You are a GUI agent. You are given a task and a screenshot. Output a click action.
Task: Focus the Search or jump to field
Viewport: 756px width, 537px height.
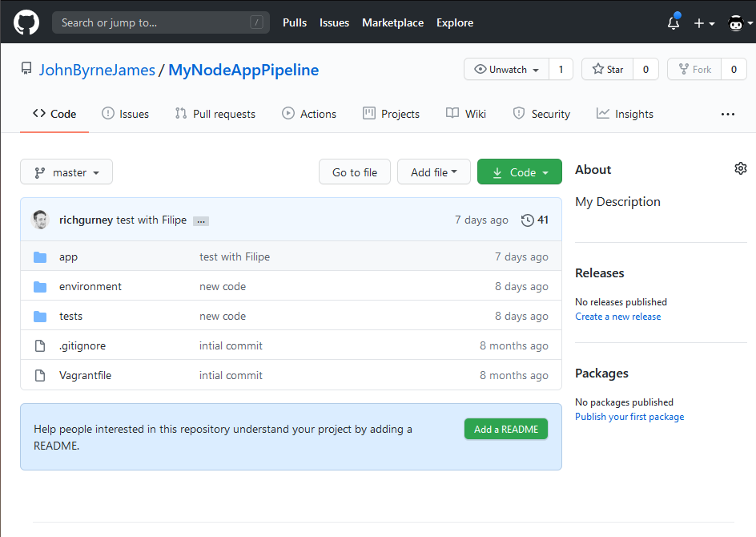(160, 22)
